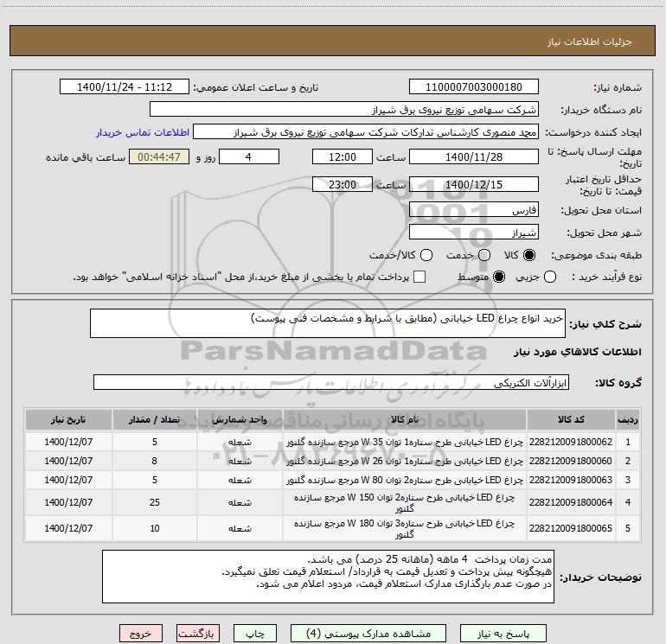Click the delivery province field فارس
Viewport: 666px width, 644px height.
[x=474, y=210]
